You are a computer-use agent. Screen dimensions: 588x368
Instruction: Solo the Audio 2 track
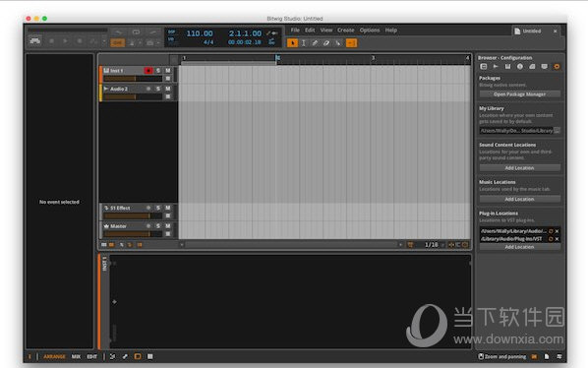point(158,89)
